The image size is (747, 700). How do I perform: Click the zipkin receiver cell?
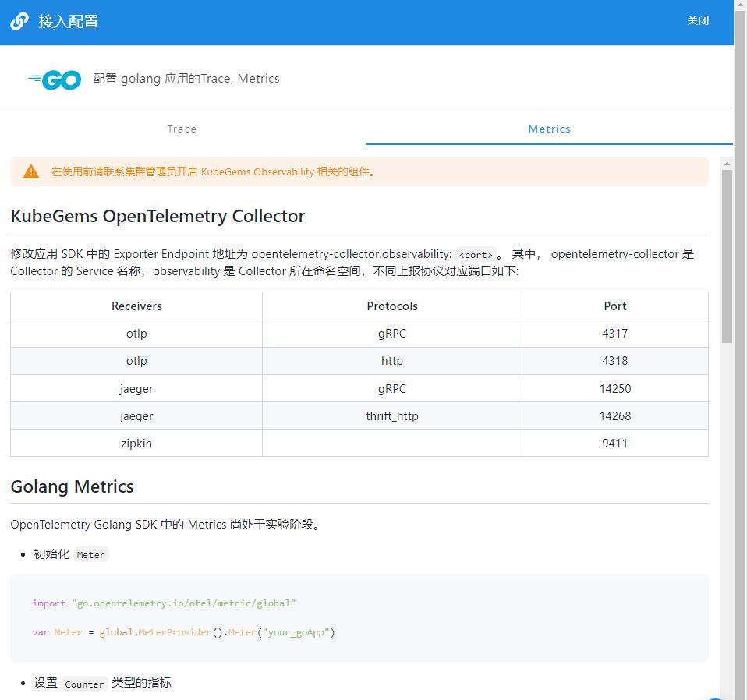136,444
